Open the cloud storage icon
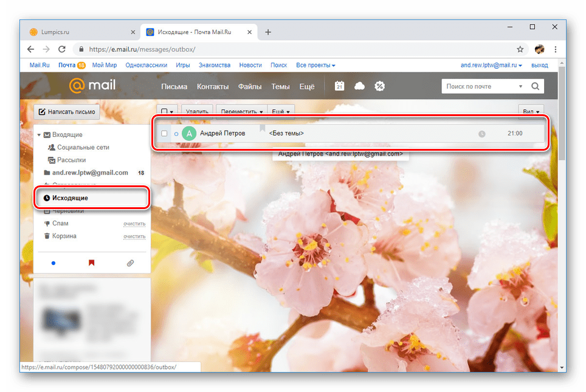586x392 pixels. tap(359, 86)
